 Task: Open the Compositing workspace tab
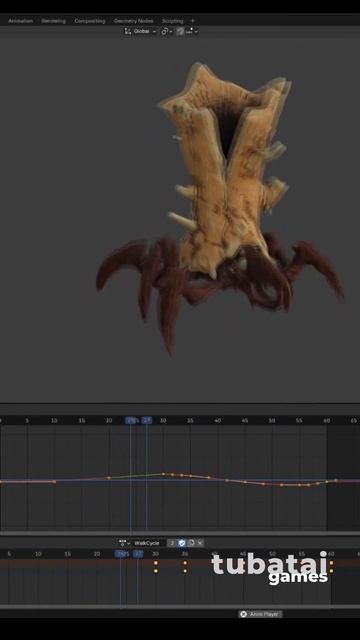pyautogui.click(x=90, y=21)
